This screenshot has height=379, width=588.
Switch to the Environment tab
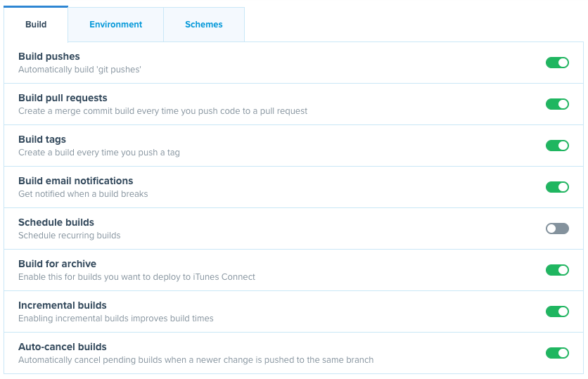[115, 25]
